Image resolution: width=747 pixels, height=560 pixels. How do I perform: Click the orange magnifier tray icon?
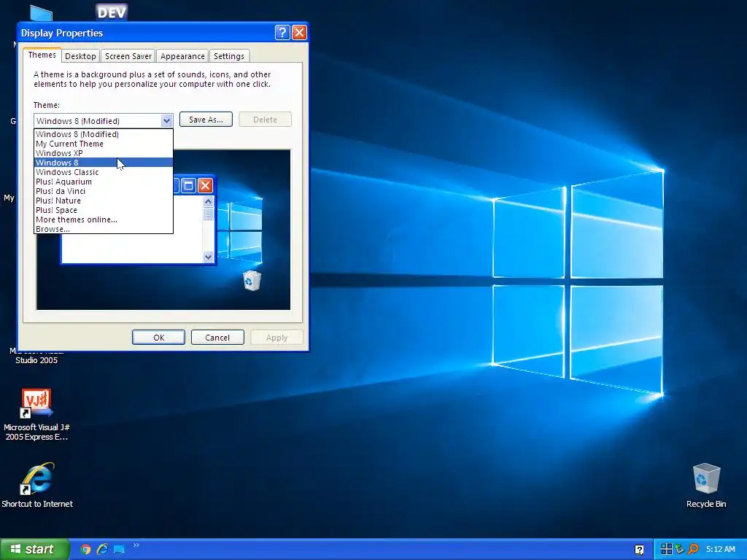(693, 549)
